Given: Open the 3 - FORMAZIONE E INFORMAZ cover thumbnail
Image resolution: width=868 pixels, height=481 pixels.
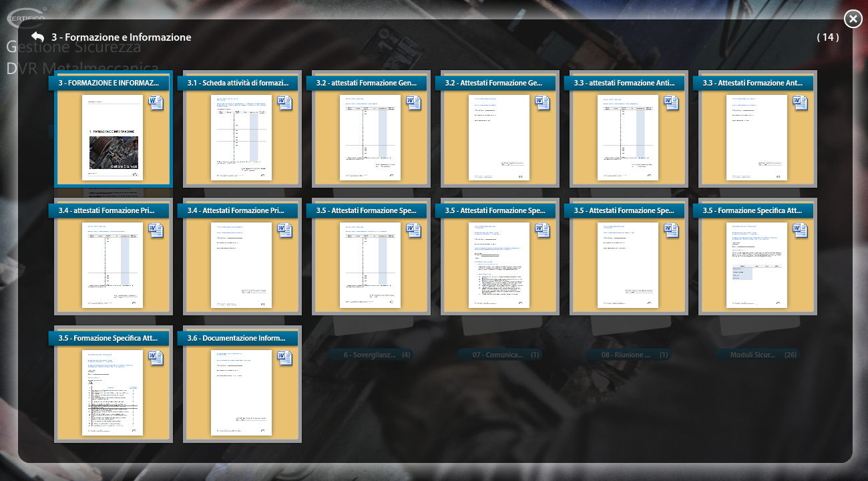Looking at the screenshot, I should (112, 137).
